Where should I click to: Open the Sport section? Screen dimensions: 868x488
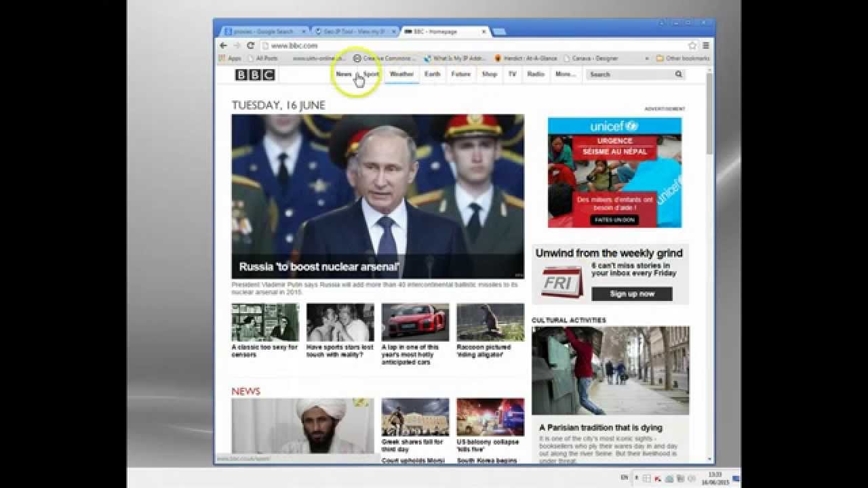coord(371,74)
